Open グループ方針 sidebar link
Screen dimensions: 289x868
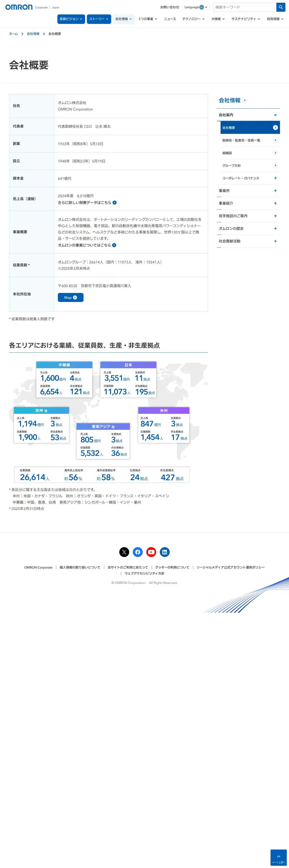click(x=231, y=166)
